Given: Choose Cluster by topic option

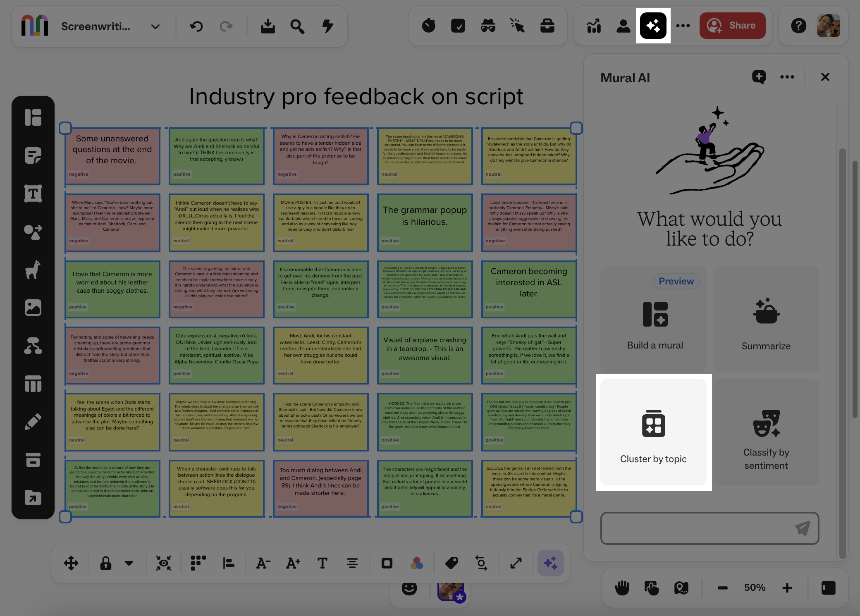Looking at the screenshot, I should (x=653, y=432).
